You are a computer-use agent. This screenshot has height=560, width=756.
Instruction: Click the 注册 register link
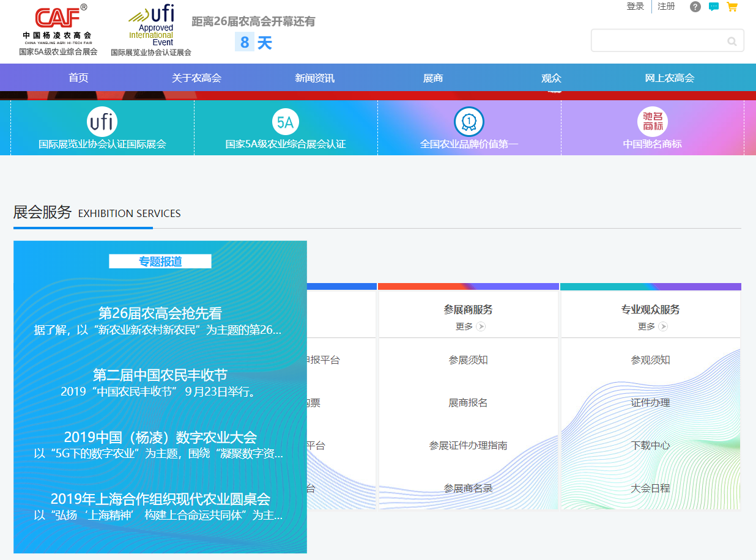666,7
